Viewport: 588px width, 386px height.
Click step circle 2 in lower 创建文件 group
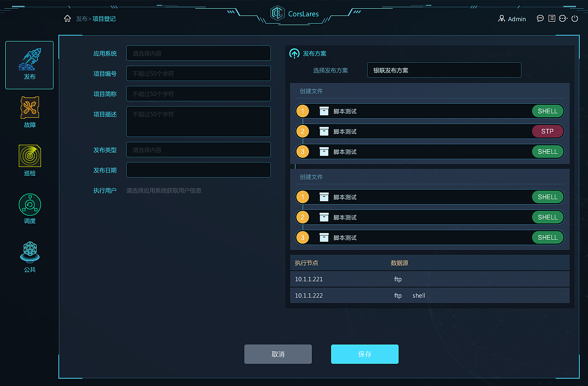point(303,217)
